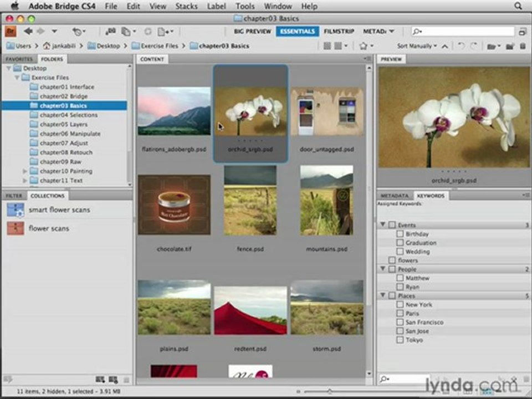Check the Events keyword checkbox
This screenshot has width=532, height=399.
click(x=392, y=224)
